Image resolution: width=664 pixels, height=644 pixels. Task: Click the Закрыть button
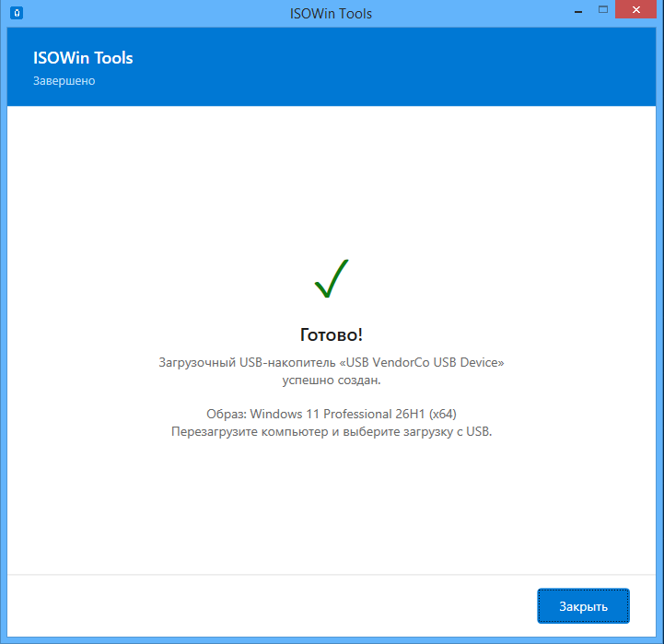click(x=583, y=606)
